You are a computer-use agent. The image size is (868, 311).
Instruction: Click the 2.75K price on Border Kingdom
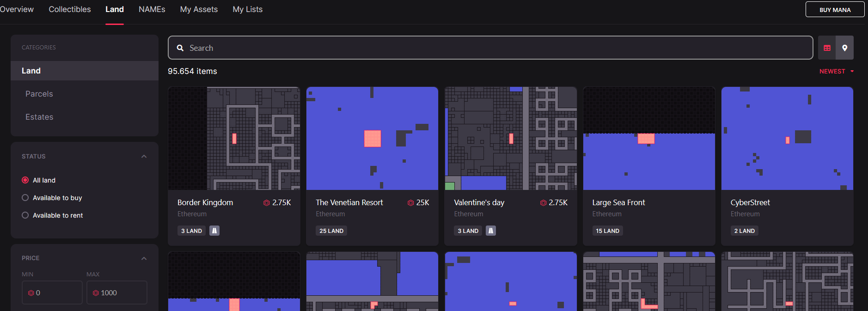(x=281, y=202)
